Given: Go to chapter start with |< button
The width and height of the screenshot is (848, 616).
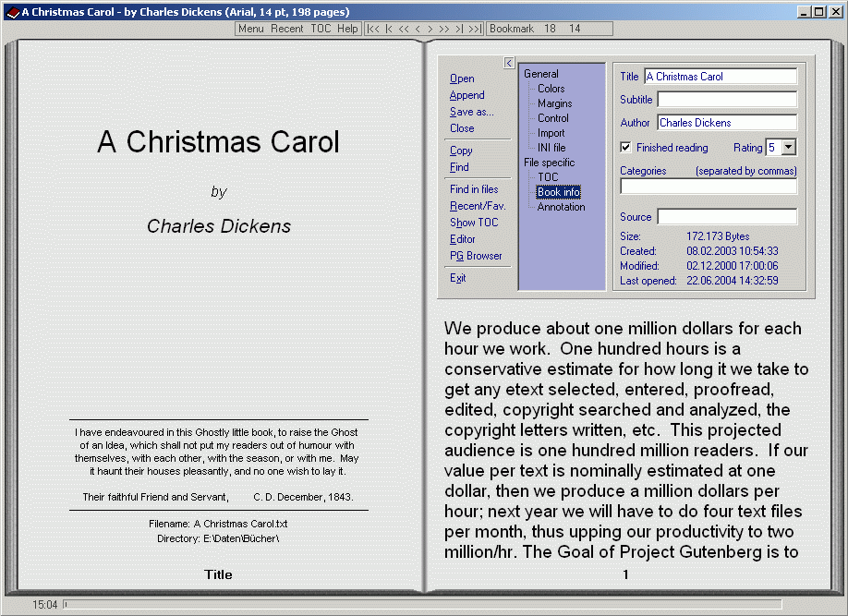Looking at the screenshot, I should pos(388,30).
